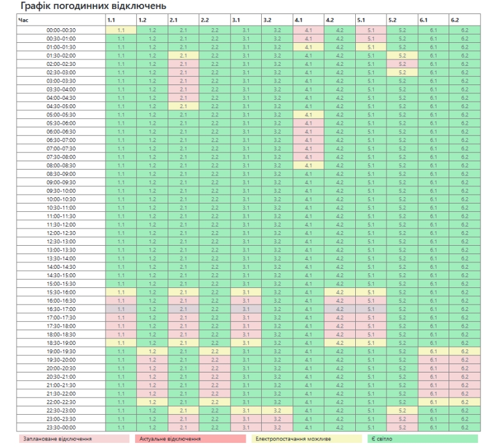Viewport: 496px width, 448px height.
Task: Click group 3.1 cell at 16:30-17:00
Action: tap(246, 309)
